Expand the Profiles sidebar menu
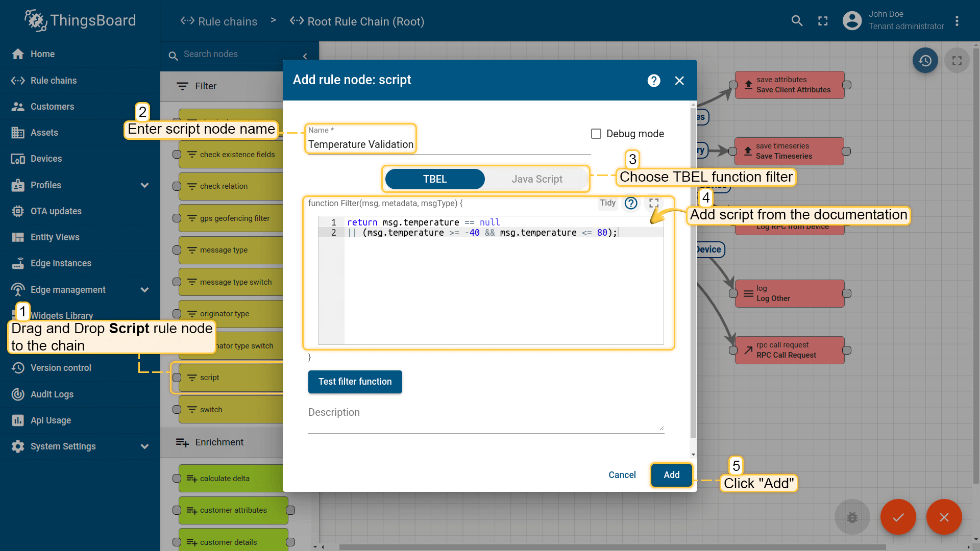980x551 pixels. (144, 185)
